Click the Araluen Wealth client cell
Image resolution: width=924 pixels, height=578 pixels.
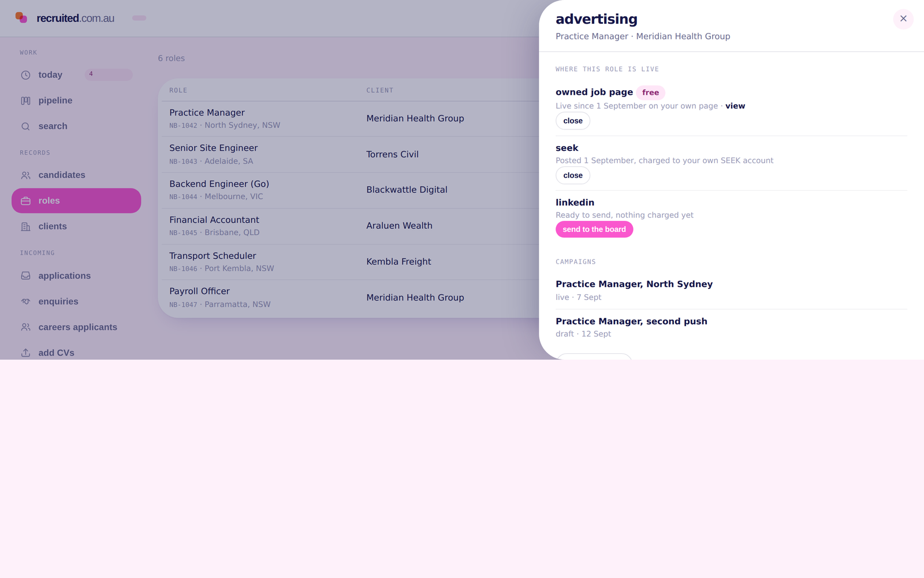399,225
